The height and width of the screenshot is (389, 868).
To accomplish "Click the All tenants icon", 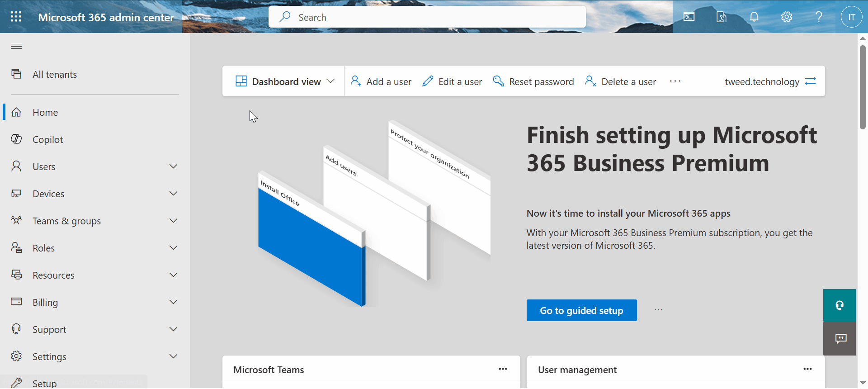I will [16, 74].
